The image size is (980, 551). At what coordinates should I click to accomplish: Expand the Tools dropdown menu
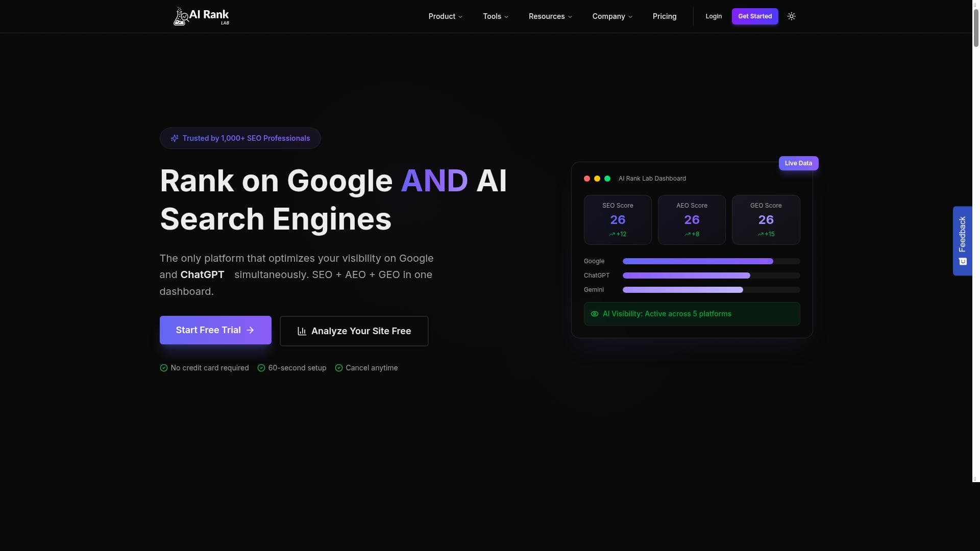[495, 16]
